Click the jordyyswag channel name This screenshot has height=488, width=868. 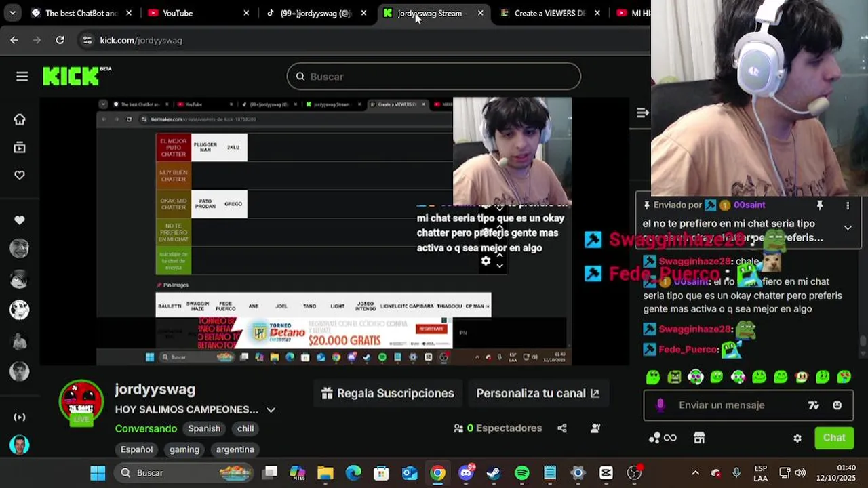(x=155, y=389)
